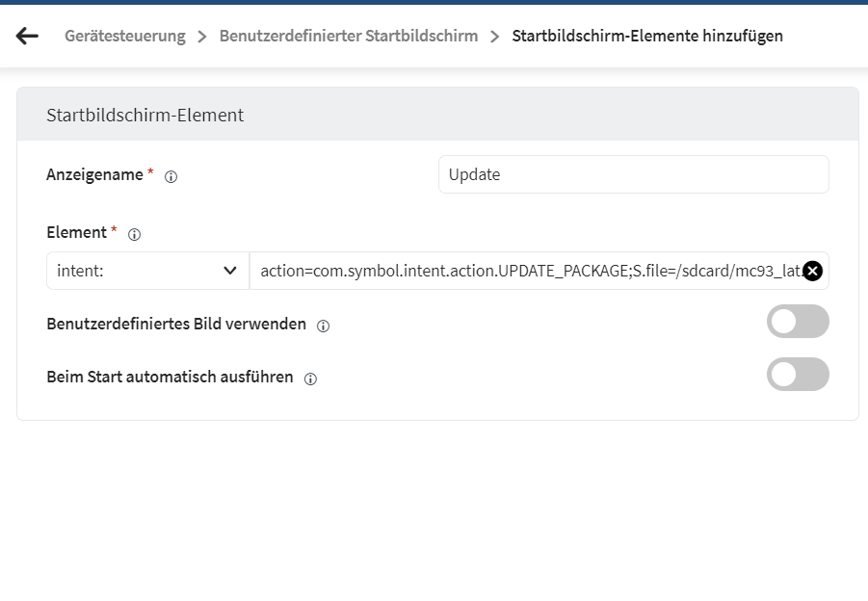This screenshot has width=868, height=601.
Task: Click the info icon beside Anzeigename
Action: pyautogui.click(x=171, y=176)
